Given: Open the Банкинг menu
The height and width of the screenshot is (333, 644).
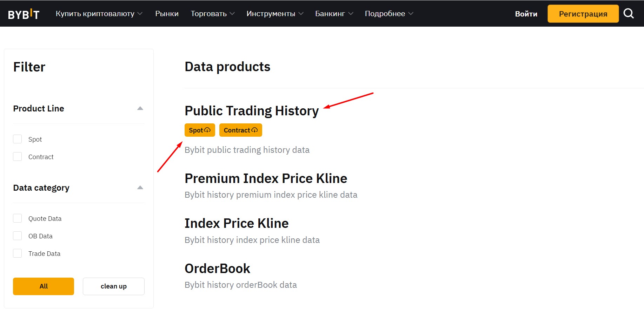Looking at the screenshot, I should click(334, 14).
